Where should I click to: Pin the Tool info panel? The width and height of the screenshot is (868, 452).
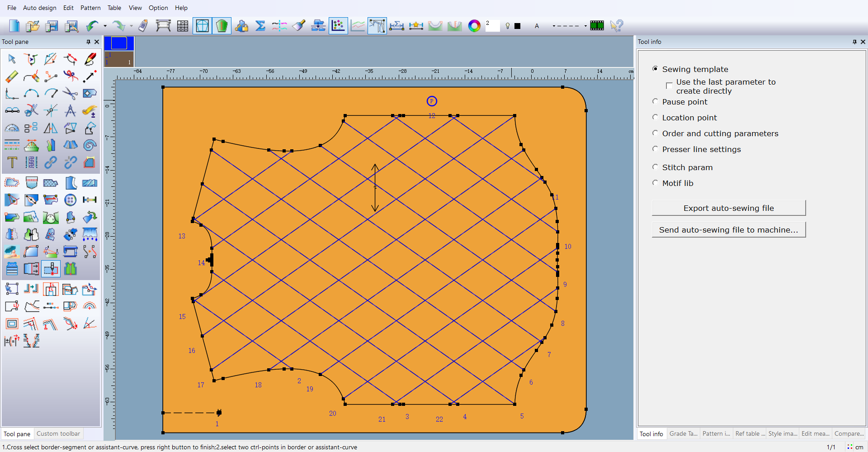[854, 42]
